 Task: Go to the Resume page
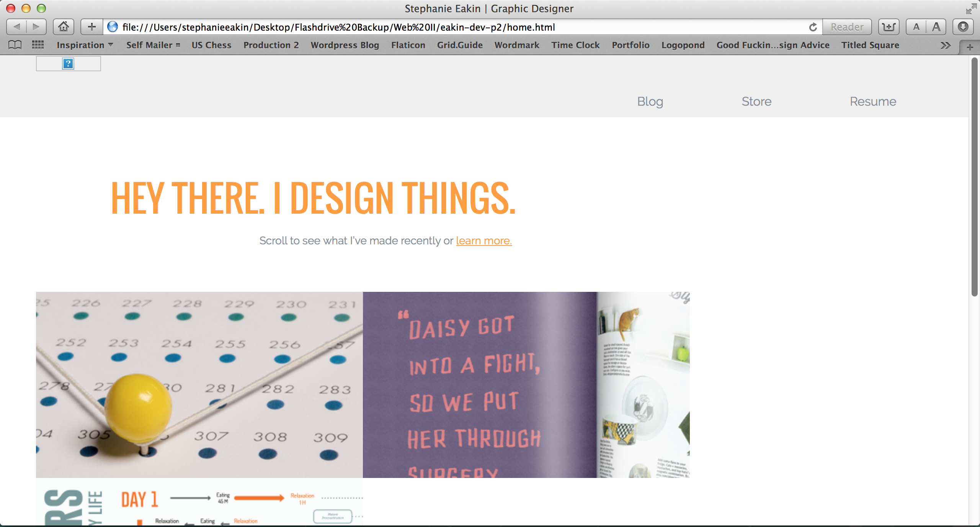pyautogui.click(x=873, y=101)
